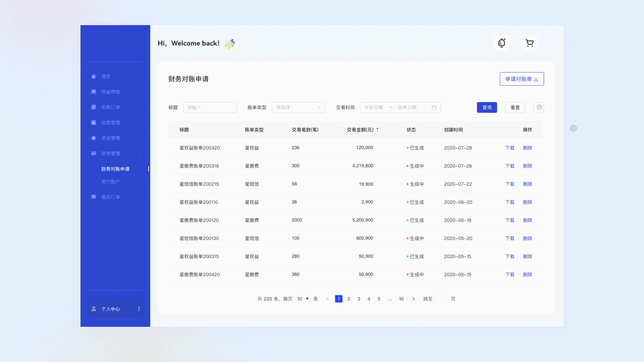The image size is (644, 362).
Task: Delete 星短信账单200215 row
Action: click(528, 184)
